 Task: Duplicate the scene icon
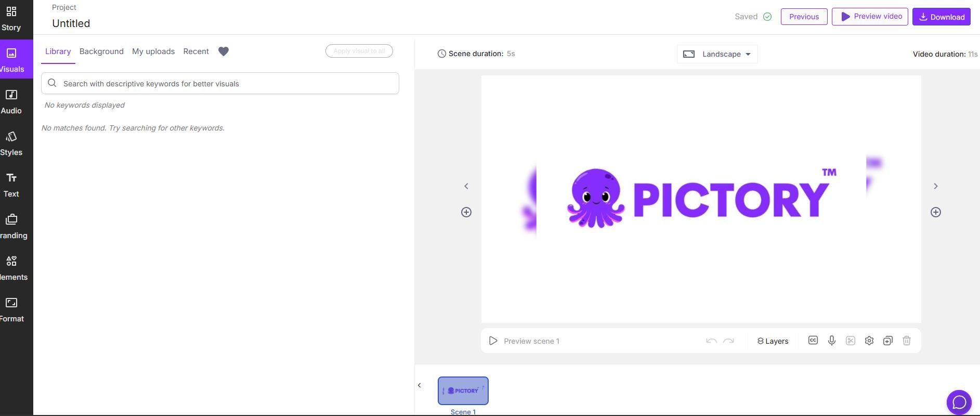[x=888, y=341]
